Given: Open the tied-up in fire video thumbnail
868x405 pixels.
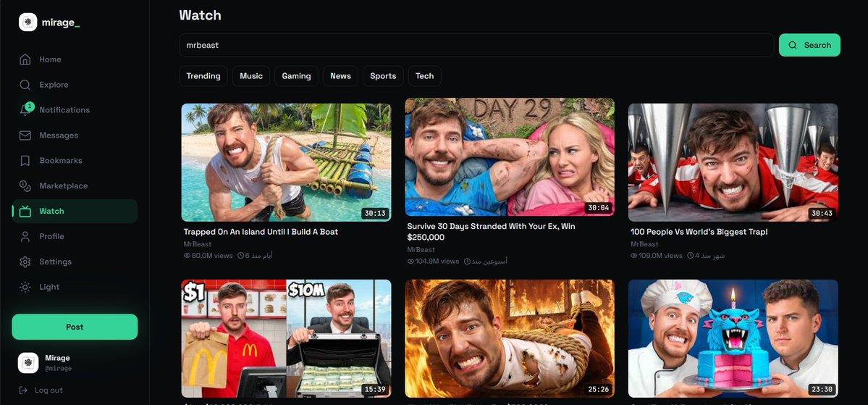Looking at the screenshot, I should (x=510, y=338).
